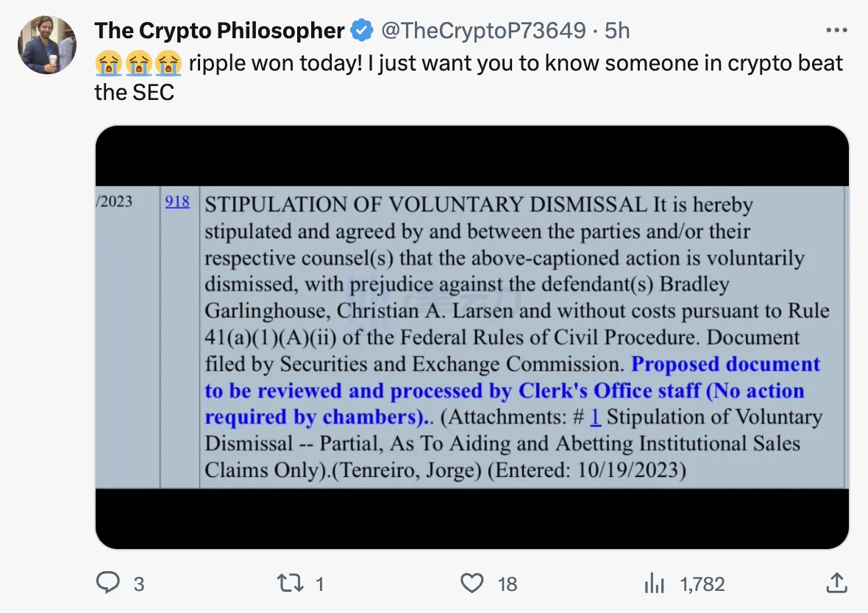Click the 5h timestamp of the tweet
The width and height of the screenshot is (868, 613).
click(617, 31)
